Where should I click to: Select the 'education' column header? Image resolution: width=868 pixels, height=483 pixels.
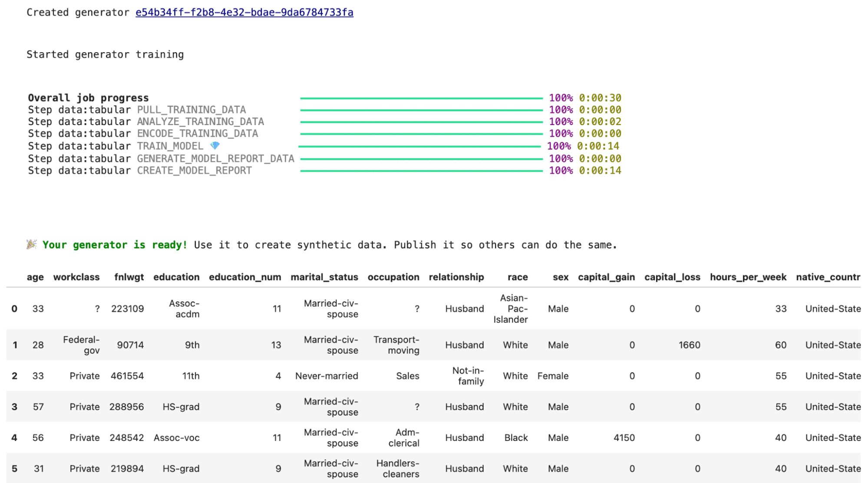176,277
